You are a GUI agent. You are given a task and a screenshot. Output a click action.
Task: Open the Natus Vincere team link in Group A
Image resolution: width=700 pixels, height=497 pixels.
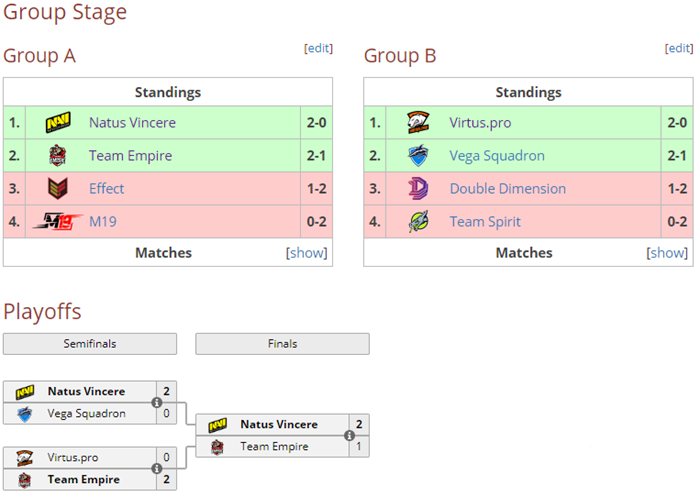click(x=132, y=123)
